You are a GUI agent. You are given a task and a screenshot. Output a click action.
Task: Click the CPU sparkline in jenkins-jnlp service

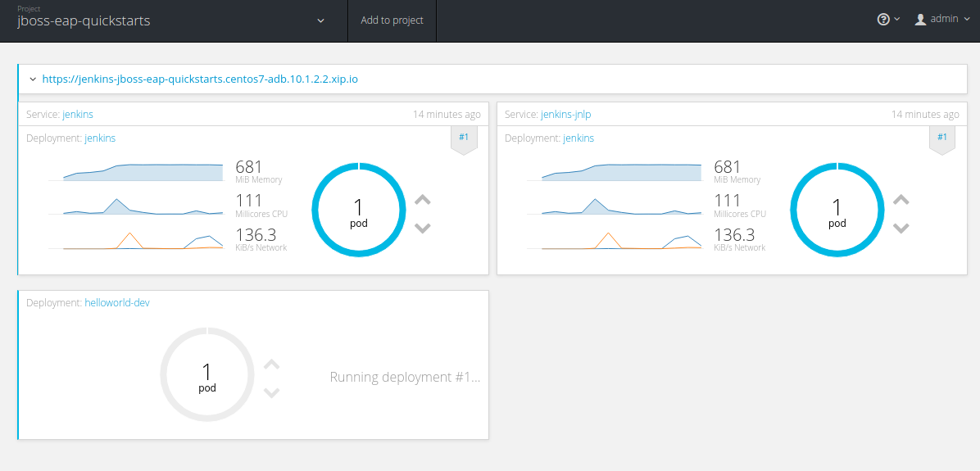point(615,206)
